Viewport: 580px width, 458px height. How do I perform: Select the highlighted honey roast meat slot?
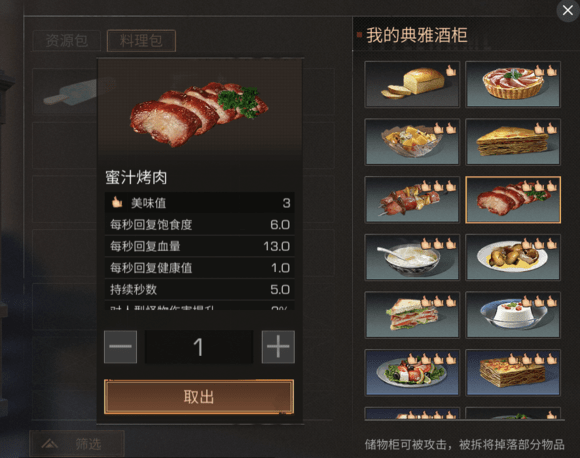point(513,200)
